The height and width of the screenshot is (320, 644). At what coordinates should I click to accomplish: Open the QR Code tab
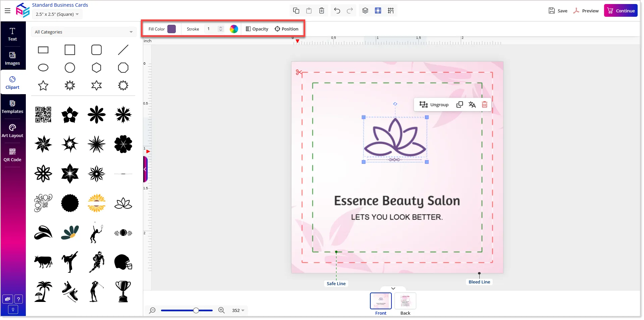12,155
